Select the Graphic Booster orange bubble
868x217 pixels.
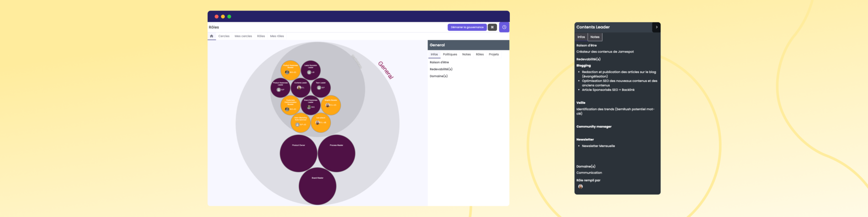click(x=331, y=105)
